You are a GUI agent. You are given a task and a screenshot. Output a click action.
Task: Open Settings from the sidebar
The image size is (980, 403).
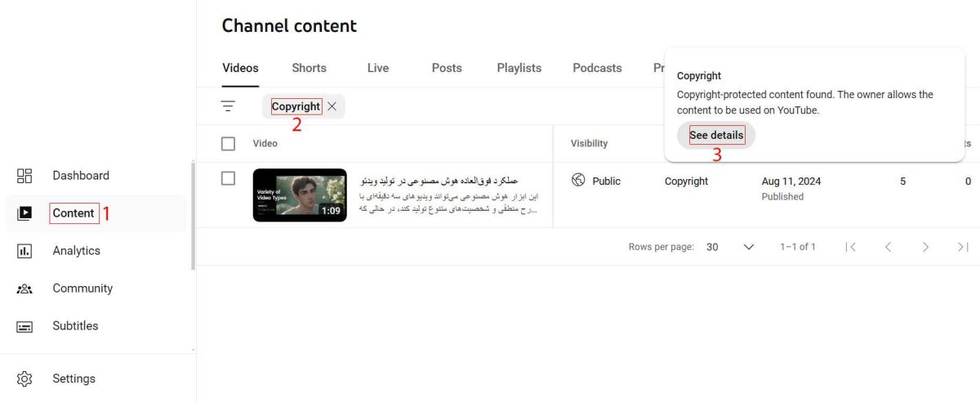[73, 378]
